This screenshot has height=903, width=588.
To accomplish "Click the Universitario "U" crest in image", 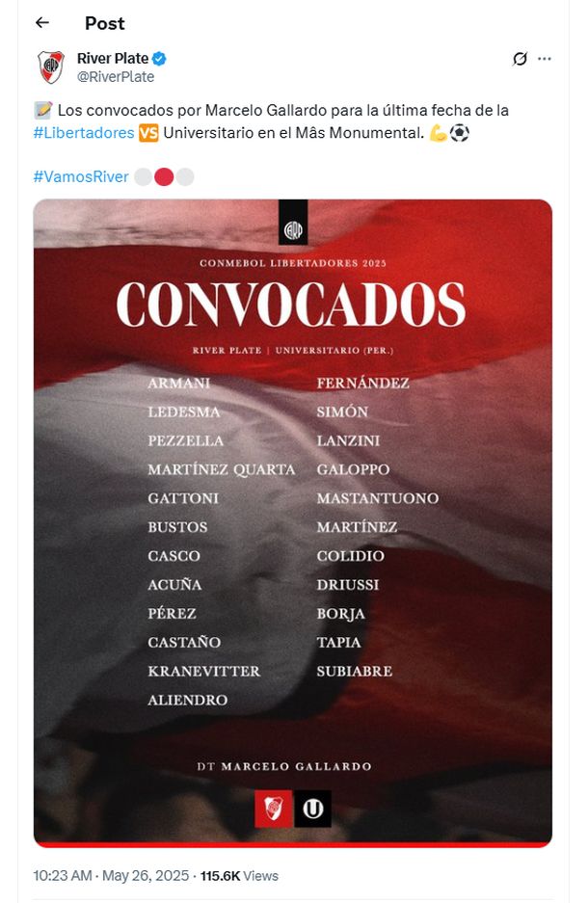I will [312, 810].
